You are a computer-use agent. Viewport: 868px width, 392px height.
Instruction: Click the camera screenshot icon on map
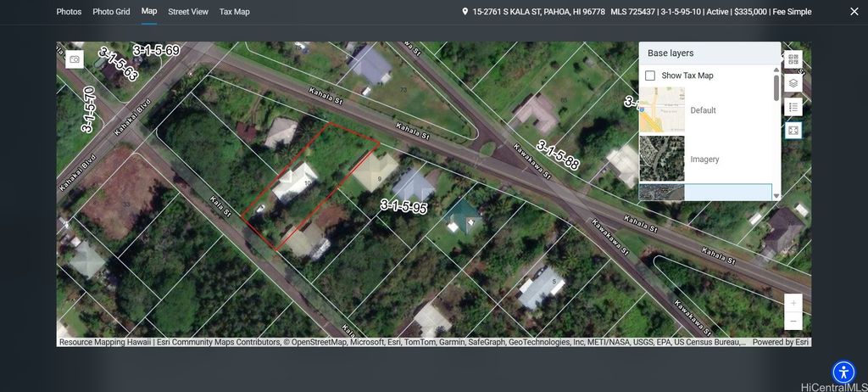pyautogui.click(x=75, y=59)
